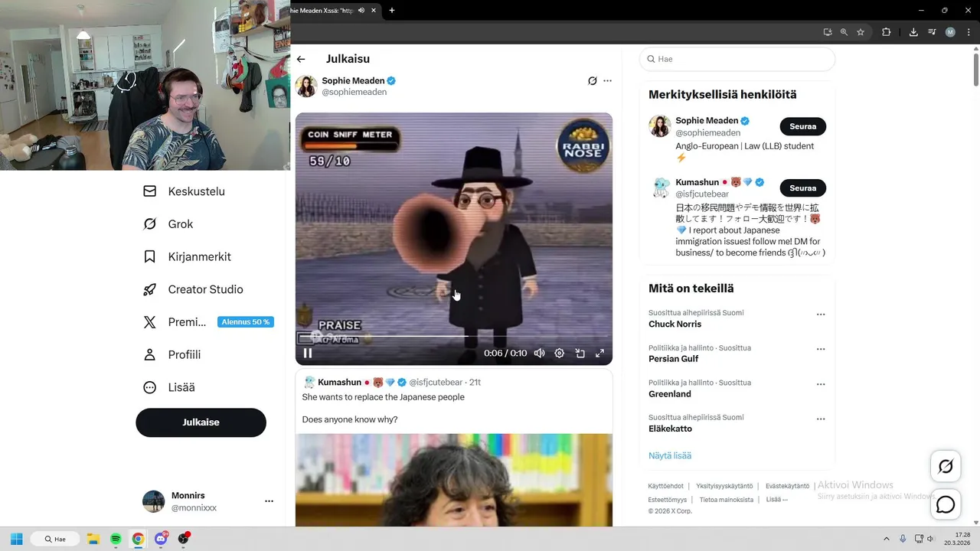Open Greenland trending topic
Image resolution: width=980 pixels, height=551 pixels.
tap(670, 394)
